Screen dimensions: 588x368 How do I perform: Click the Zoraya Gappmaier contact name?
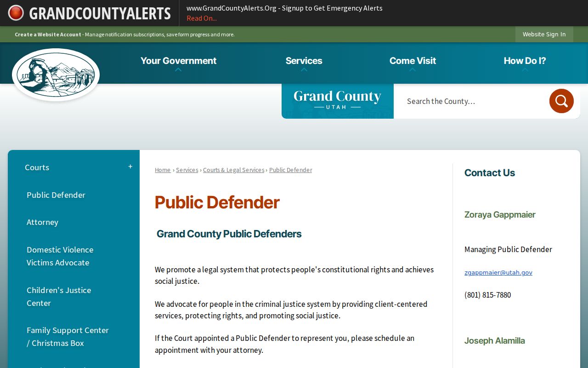pyautogui.click(x=500, y=215)
